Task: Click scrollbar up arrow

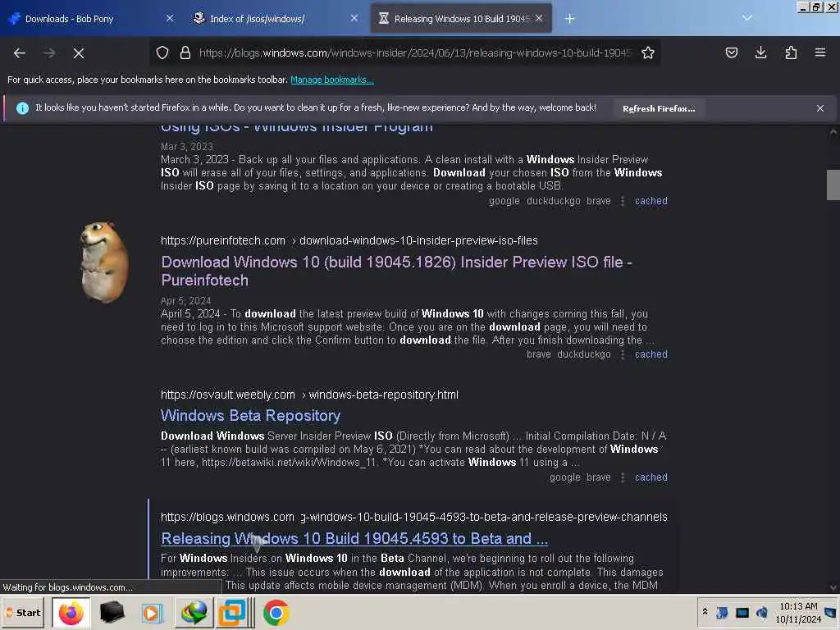Action: (x=833, y=132)
